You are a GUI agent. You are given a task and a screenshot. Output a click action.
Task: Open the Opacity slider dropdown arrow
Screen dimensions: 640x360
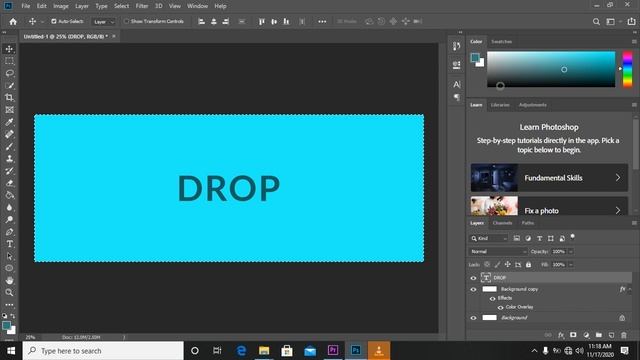pyautogui.click(x=571, y=251)
